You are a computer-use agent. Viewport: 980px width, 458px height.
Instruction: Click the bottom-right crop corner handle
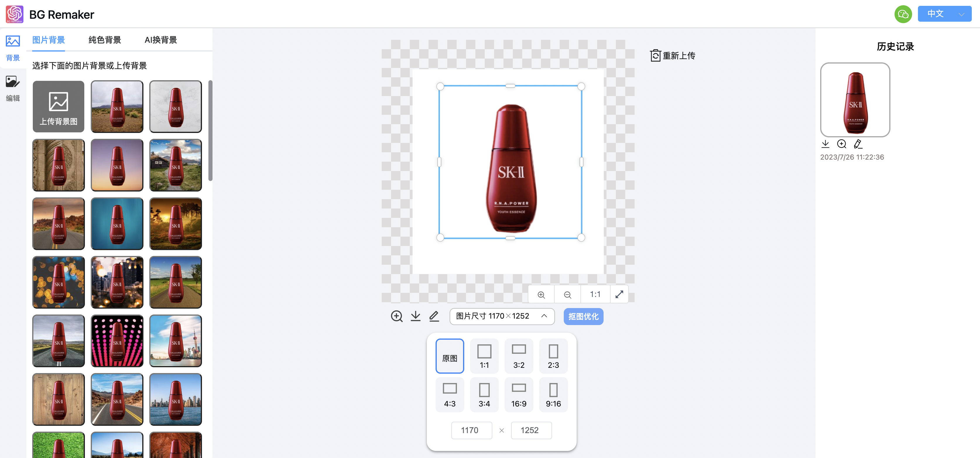[581, 237]
